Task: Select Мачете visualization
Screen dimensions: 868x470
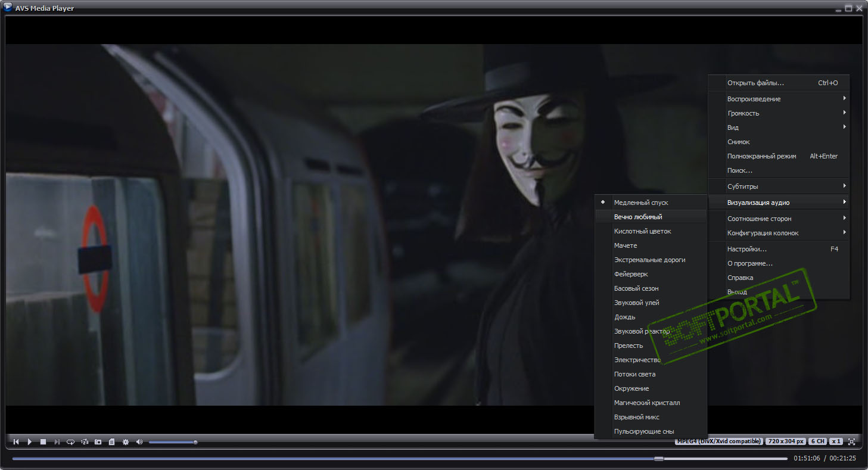Action: coord(651,245)
